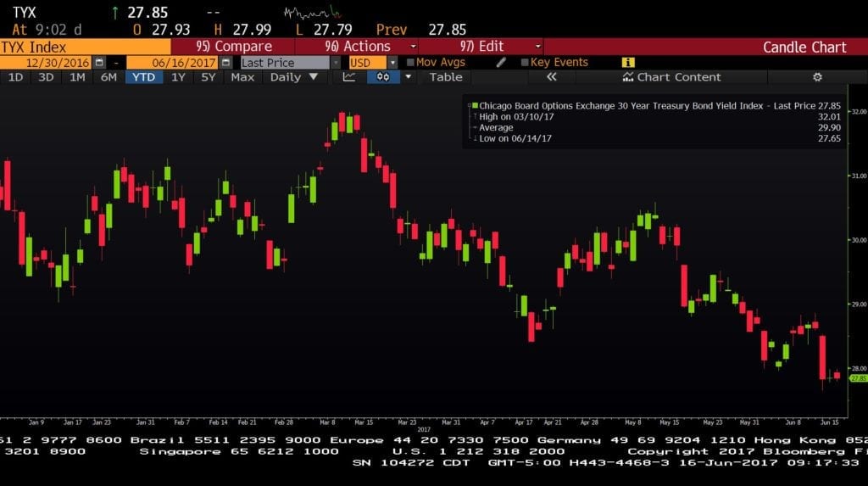The height and width of the screenshot is (486, 868).
Task: Click Low on 06/14/17 legend row
Action: pyautogui.click(x=515, y=138)
